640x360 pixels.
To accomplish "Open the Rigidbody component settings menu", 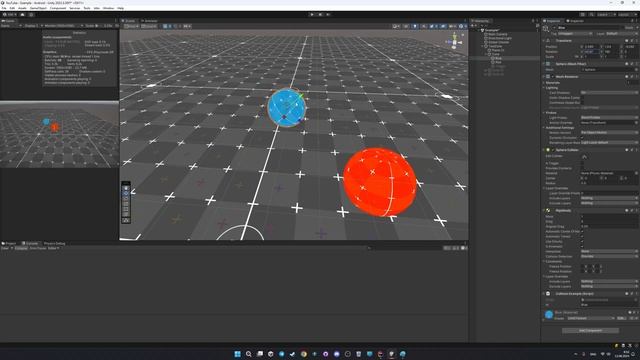I will point(636,211).
